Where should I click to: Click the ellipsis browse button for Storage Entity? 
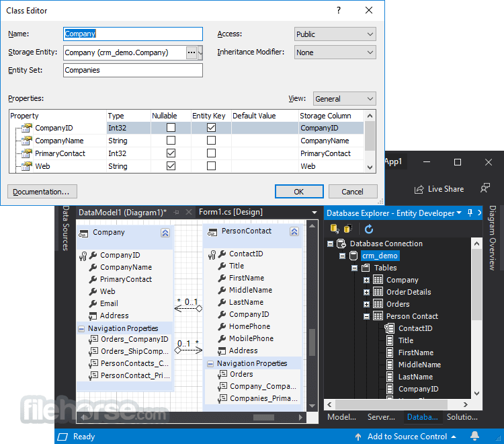coord(192,52)
